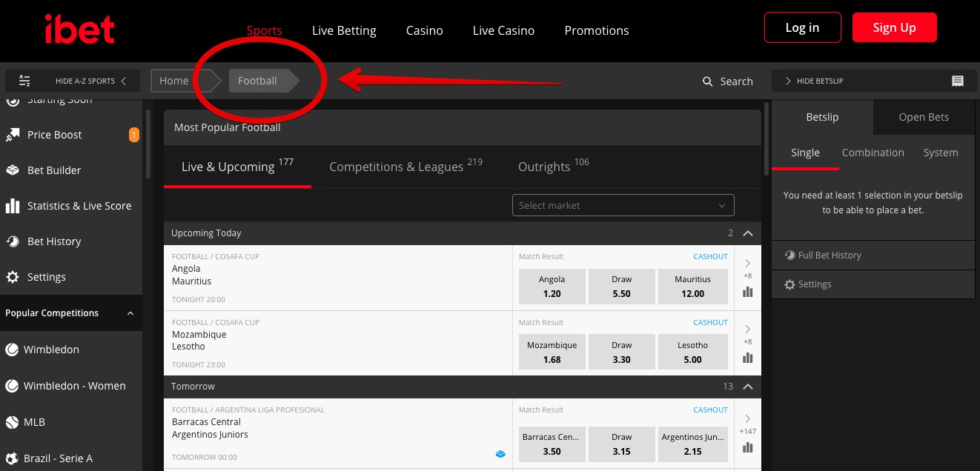Screen dimensions: 980x471
Task: Open Statistics & Live Score chart icon
Action: click(13, 206)
